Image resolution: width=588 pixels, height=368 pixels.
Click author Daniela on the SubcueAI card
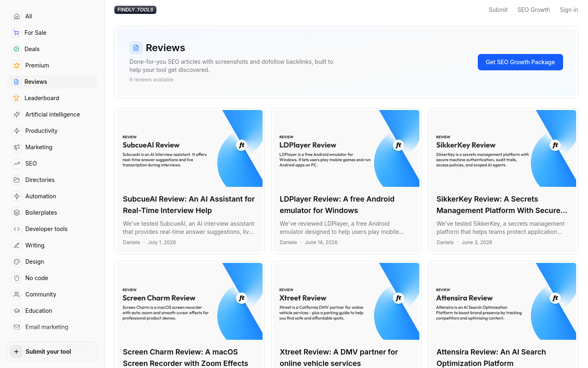pyautogui.click(x=131, y=242)
